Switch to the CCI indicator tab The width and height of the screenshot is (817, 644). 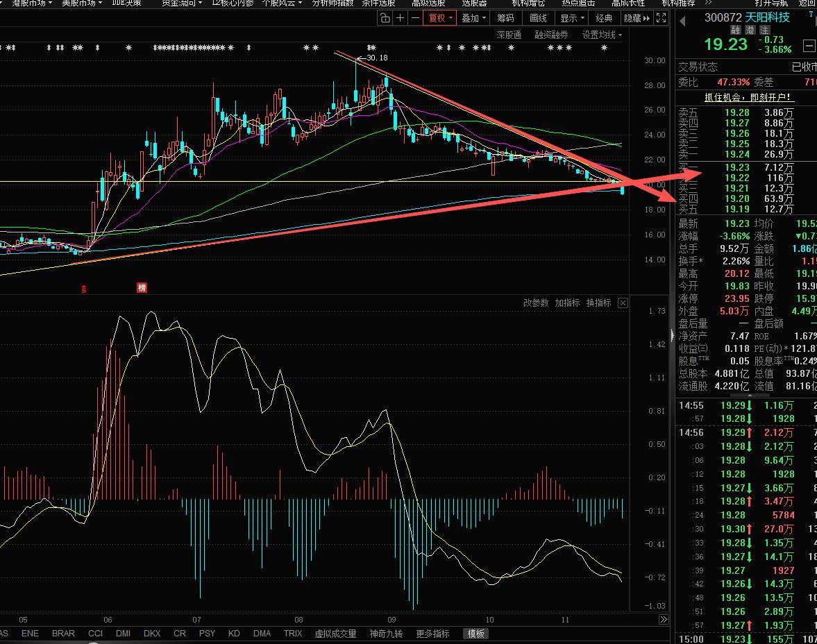point(95,634)
